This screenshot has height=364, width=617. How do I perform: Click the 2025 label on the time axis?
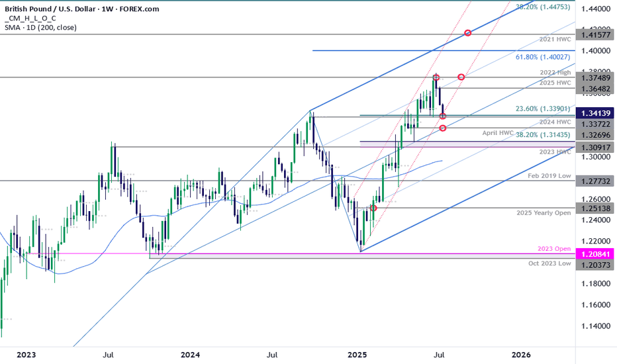357,355
